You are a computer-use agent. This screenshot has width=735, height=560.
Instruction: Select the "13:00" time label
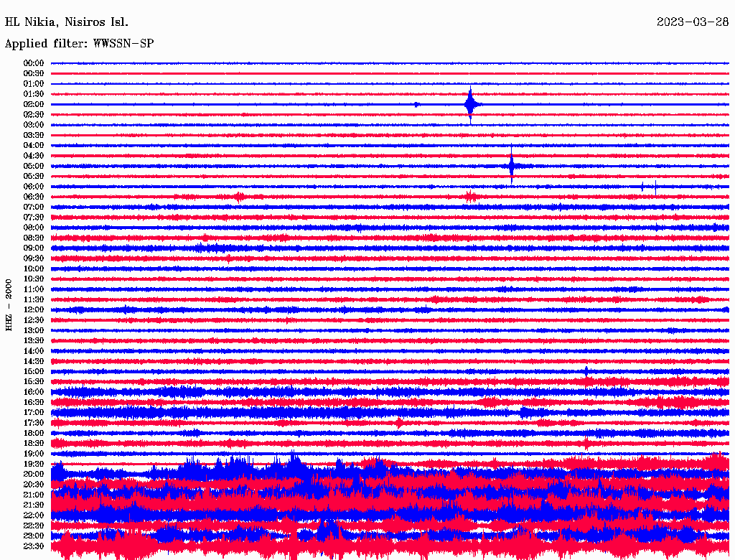click(33, 330)
